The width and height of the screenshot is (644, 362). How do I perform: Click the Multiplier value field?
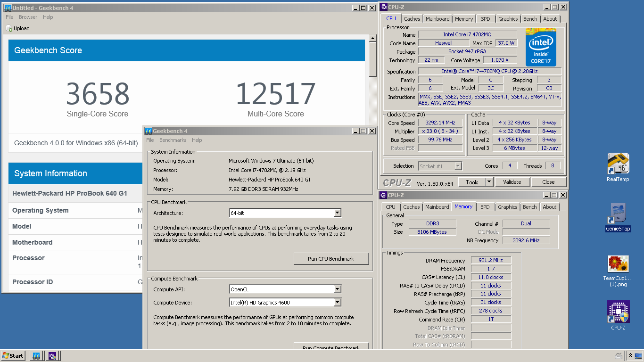pos(441,132)
